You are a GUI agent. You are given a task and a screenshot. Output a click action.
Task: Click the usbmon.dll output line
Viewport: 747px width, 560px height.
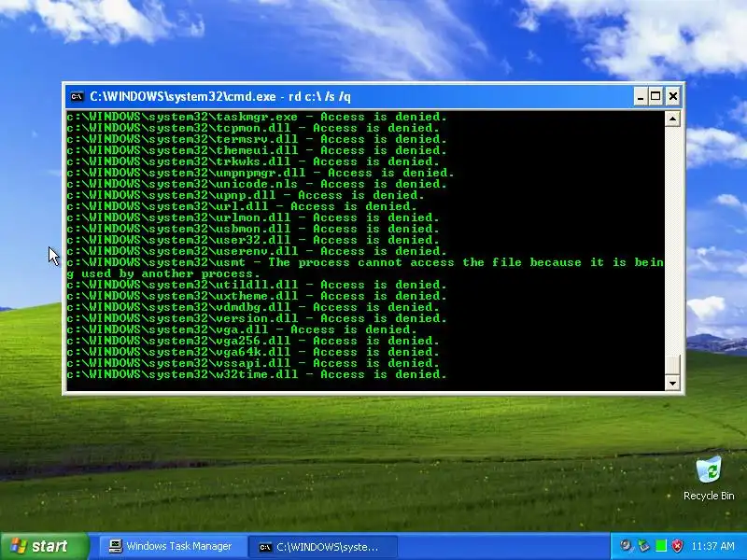click(x=253, y=229)
